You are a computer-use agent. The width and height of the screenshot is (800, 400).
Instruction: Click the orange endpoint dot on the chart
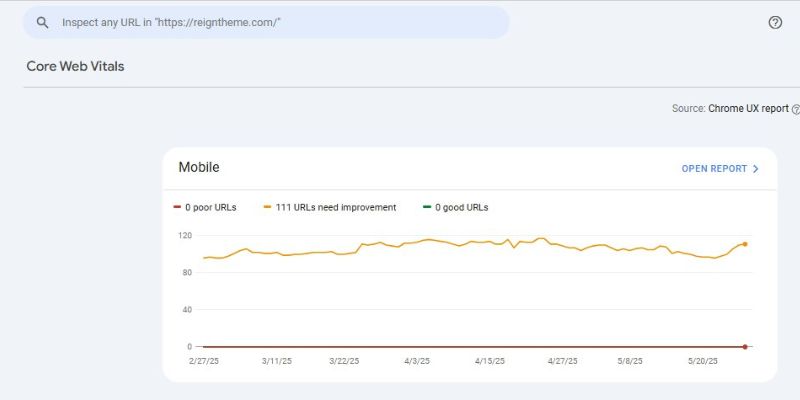point(745,244)
